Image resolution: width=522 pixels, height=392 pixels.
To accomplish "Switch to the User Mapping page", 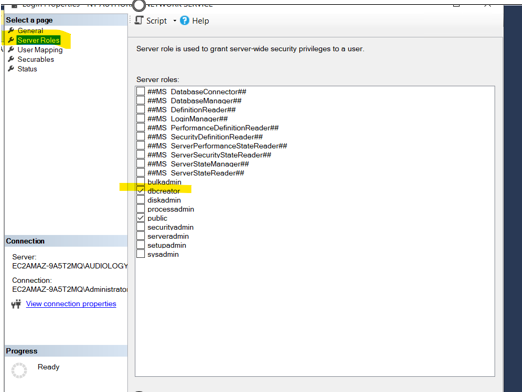I will (40, 50).
